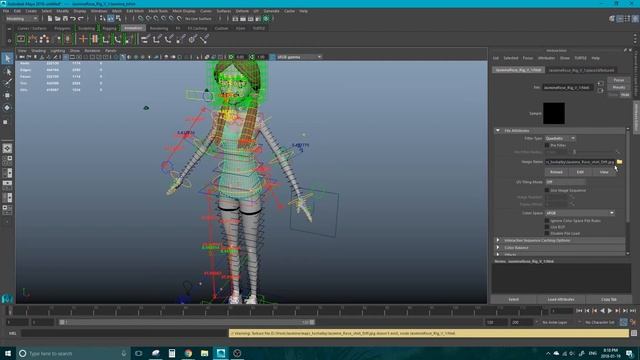The image size is (640, 360).
Task: Open File Explorer from taskbar
Action: click(204, 353)
